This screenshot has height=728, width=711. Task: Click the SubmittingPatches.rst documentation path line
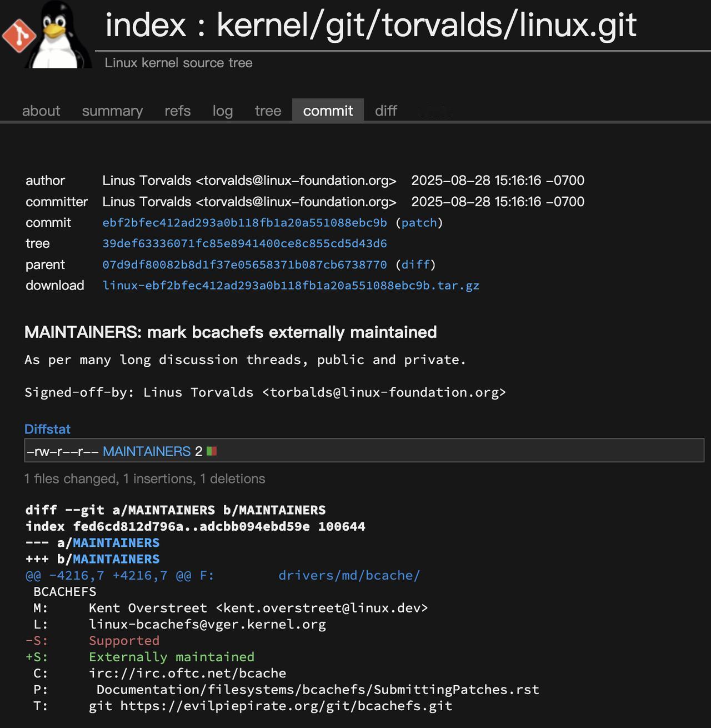click(286, 690)
